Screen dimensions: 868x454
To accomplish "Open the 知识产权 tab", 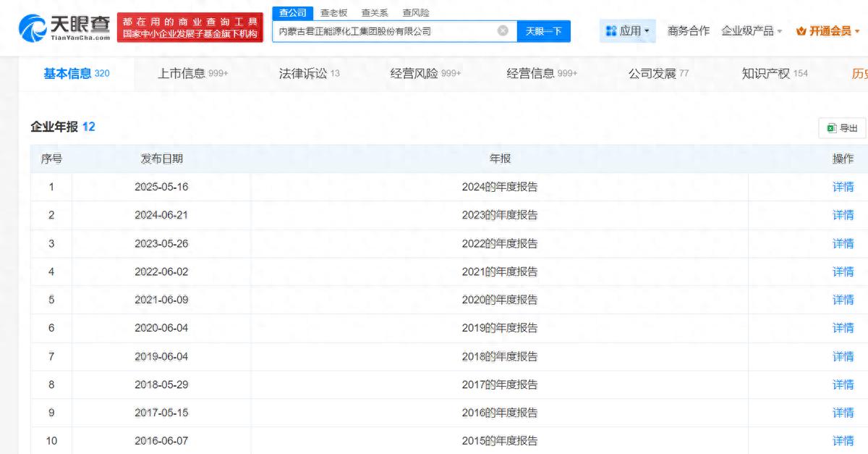I will coord(774,73).
